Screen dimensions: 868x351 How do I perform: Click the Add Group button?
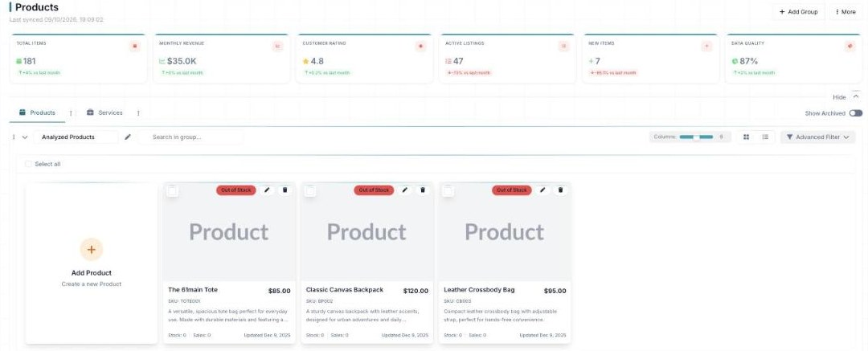(x=798, y=11)
